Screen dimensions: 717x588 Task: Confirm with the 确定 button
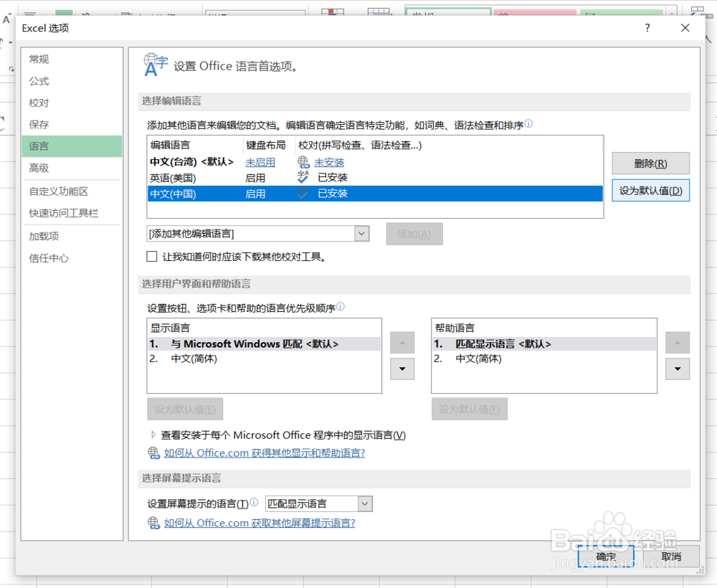coord(606,556)
